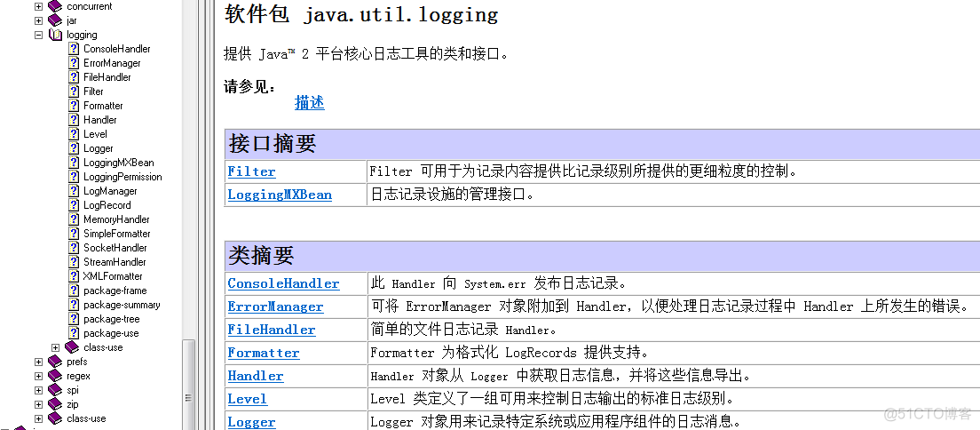Click the page icon next to SimpleFormatter

tap(73, 234)
